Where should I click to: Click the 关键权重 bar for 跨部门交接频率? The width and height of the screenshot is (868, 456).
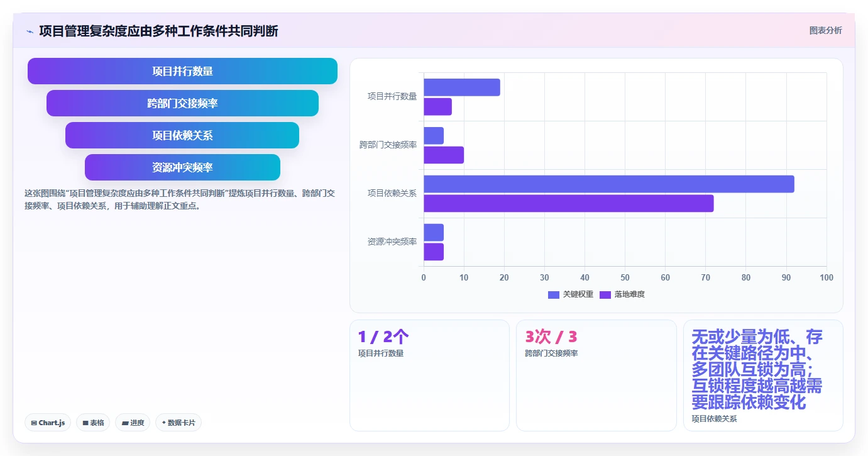(x=434, y=136)
